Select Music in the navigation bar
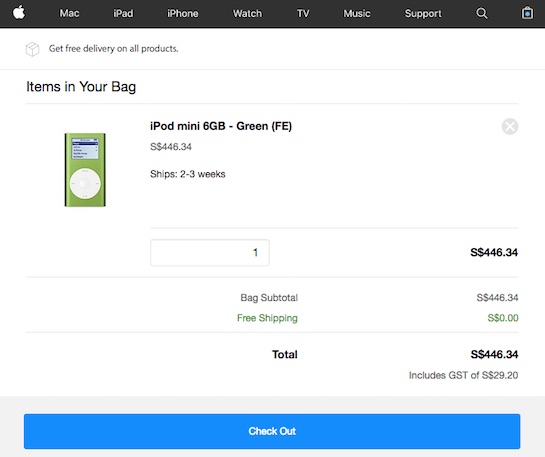Screen dimensions: 545x457 [357, 13]
